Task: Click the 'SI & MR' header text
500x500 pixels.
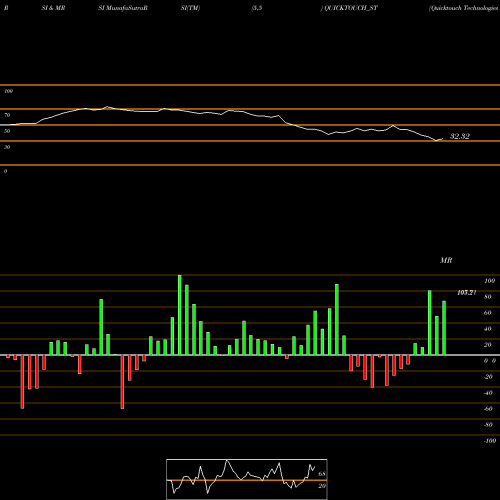Action: 53,8
